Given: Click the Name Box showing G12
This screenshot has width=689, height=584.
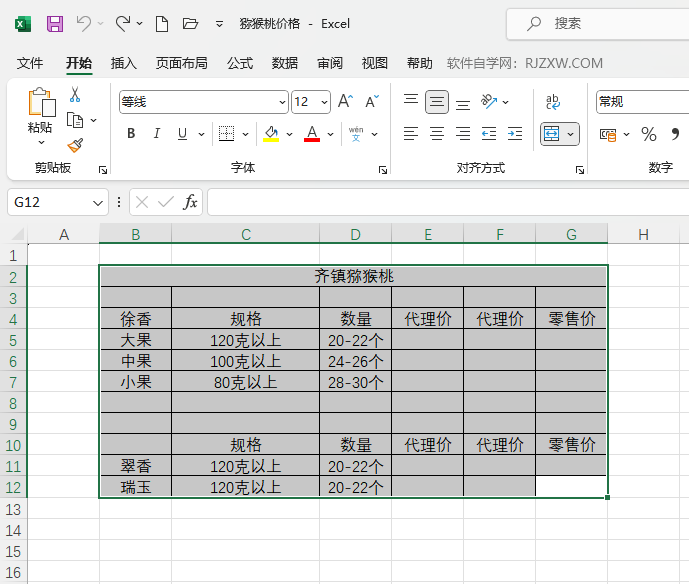Looking at the screenshot, I should coord(58,202).
